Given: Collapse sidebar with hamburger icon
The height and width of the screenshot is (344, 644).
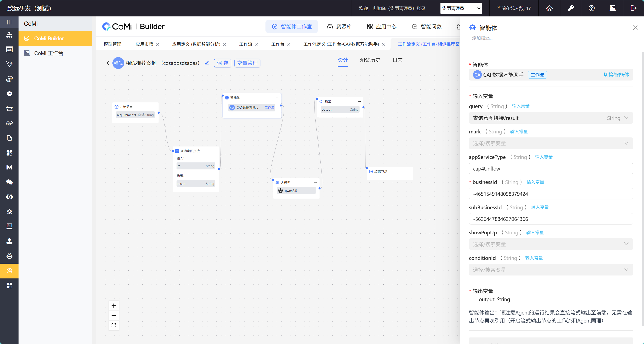Looking at the screenshot, I should tap(9, 22).
